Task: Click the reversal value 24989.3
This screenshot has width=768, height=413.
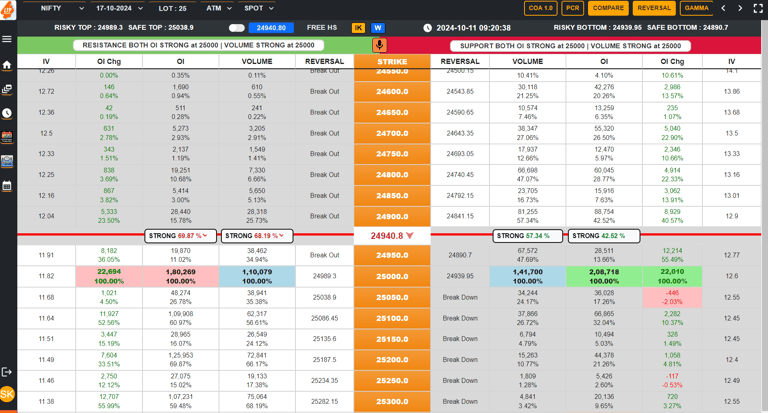Action: [x=325, y=276]
